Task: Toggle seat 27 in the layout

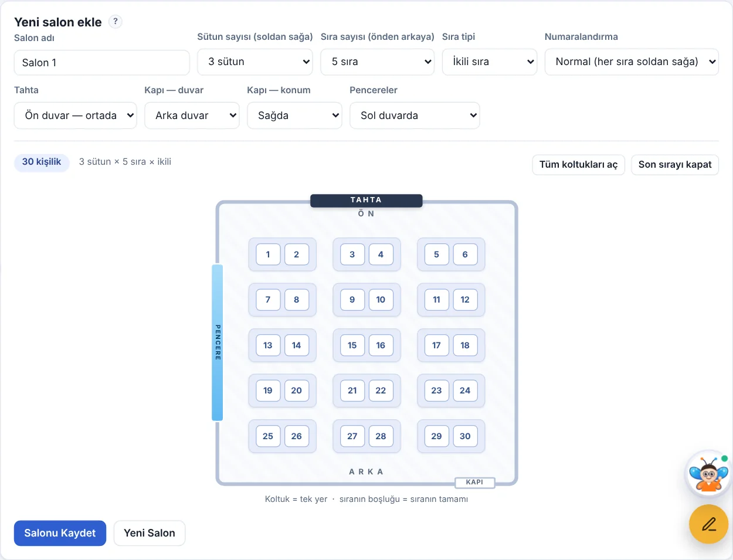Action: [352, 436]
